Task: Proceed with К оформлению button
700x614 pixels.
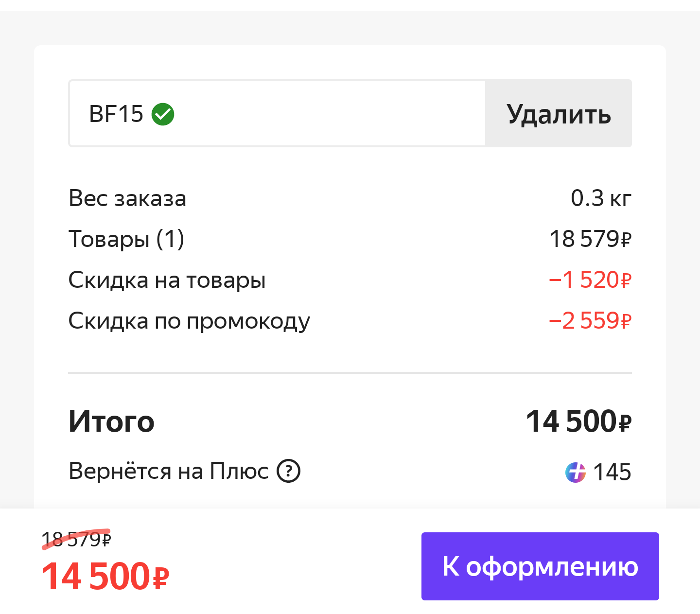Action: [540, 566]
